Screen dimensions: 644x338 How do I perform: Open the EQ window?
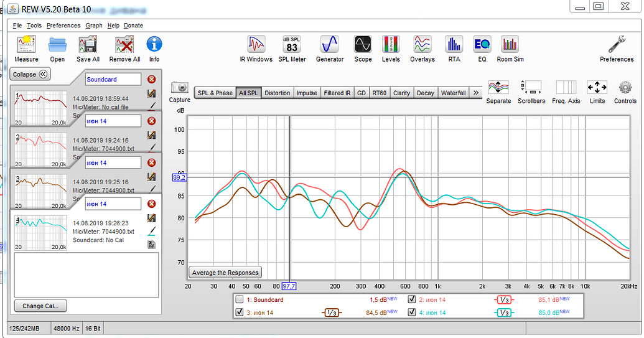point(482,49)
